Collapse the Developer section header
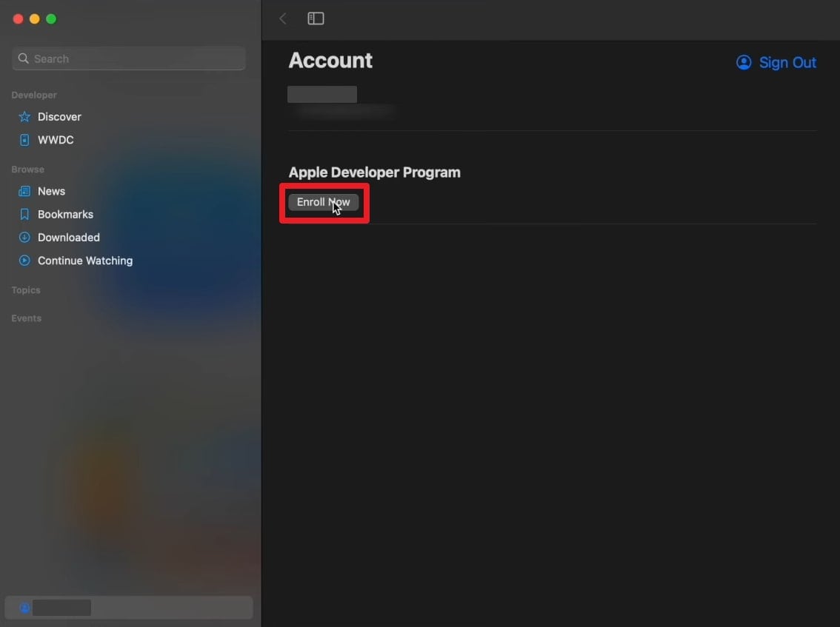 [34, 95]
